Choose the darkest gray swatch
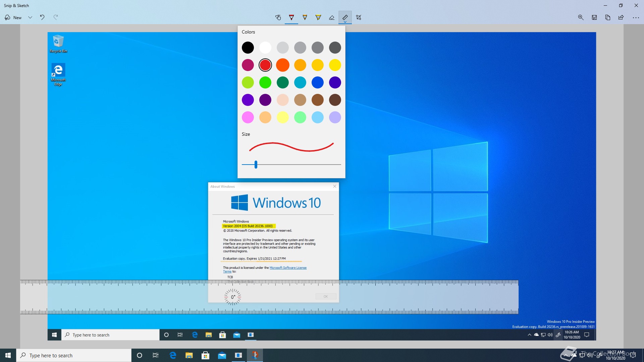Screen dimensions: 644x362 tap(335, 48)
